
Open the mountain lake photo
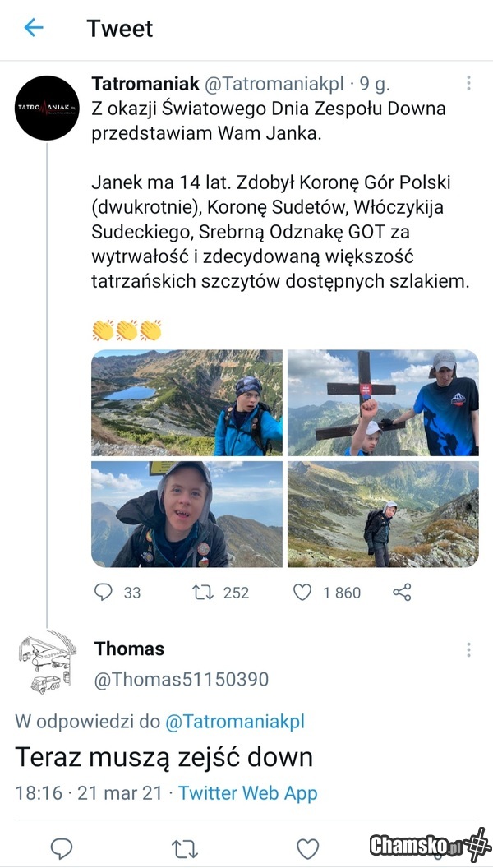click(187, 402)
